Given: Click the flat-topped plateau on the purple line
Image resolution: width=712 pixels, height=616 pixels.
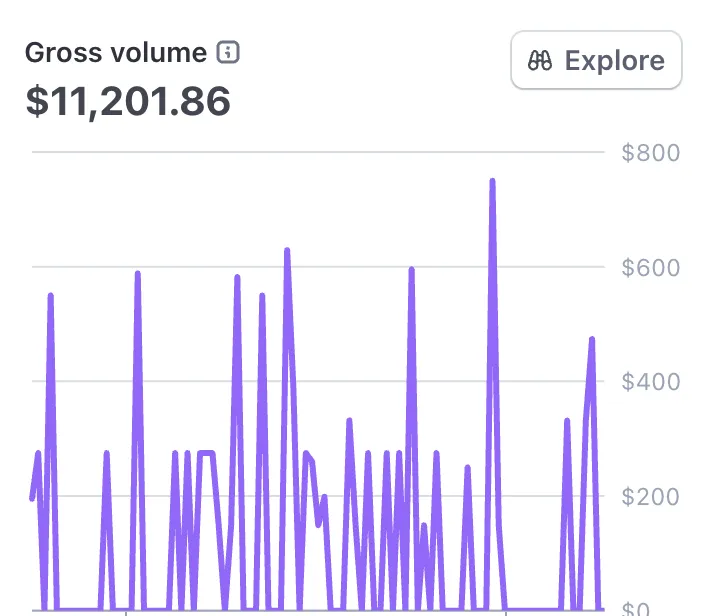Looking at the screenshot, I should (206, 454).
